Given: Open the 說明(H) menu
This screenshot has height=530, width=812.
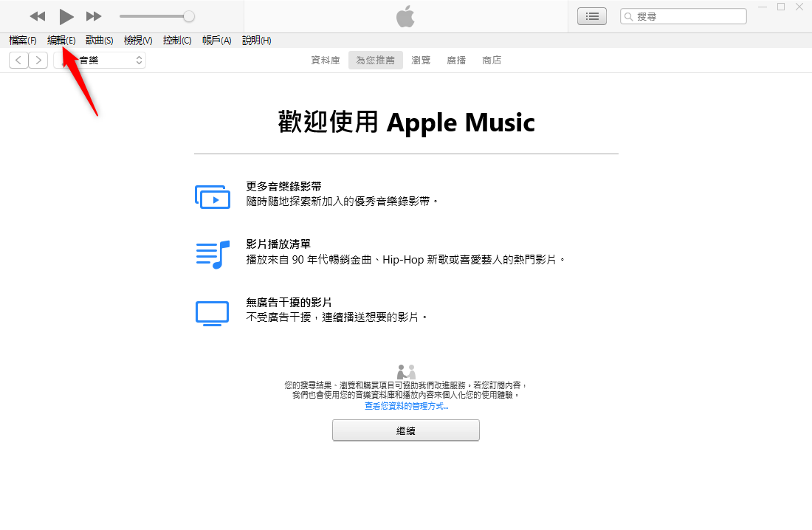Looking at the screenshot, I should [256, 41].
